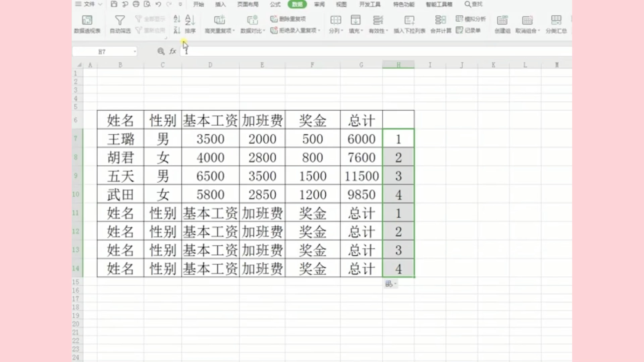Click the 武田 name cell
This screenshot has width=644, height=362.
tap(120, 194)
